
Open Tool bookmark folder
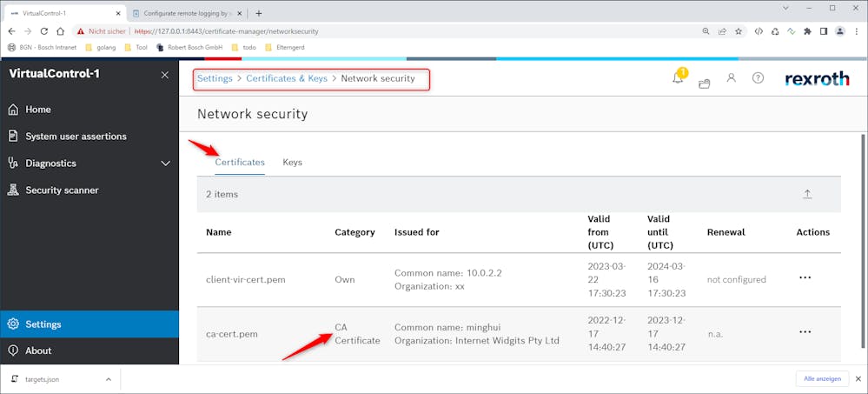[x=136, y=47]
